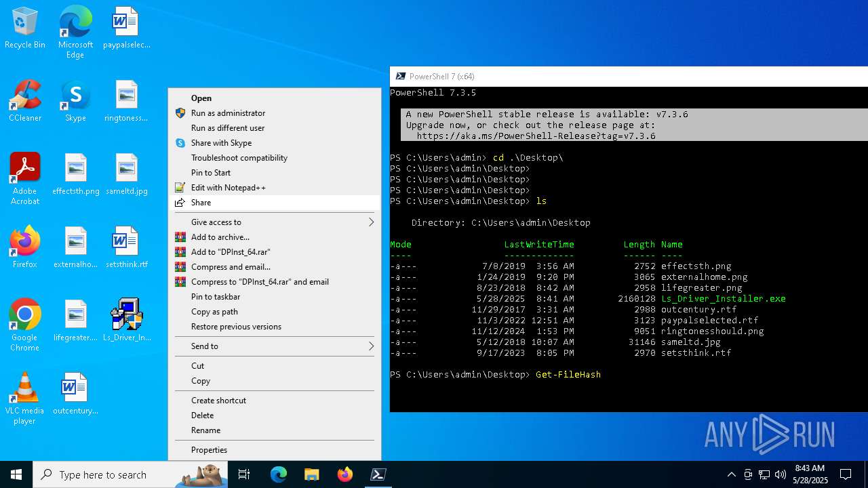Choose Compress and email...
The width and height of the screenshot is (868, 488).
[x=275, y=267]
